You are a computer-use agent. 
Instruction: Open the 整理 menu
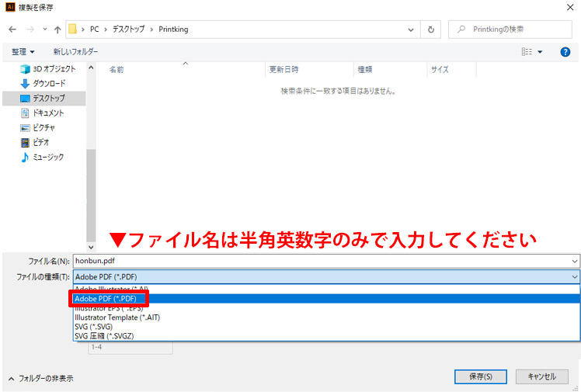coord(23,52)
